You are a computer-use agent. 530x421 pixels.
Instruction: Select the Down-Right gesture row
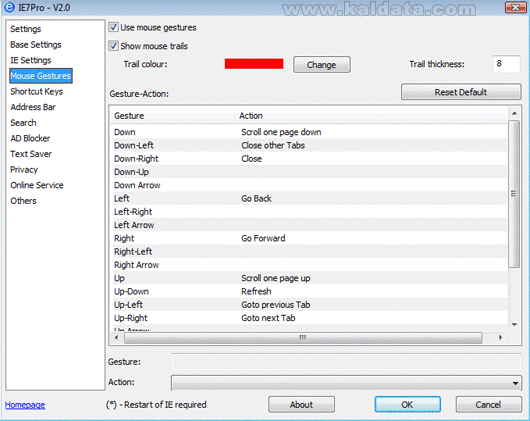pos(309,158)
